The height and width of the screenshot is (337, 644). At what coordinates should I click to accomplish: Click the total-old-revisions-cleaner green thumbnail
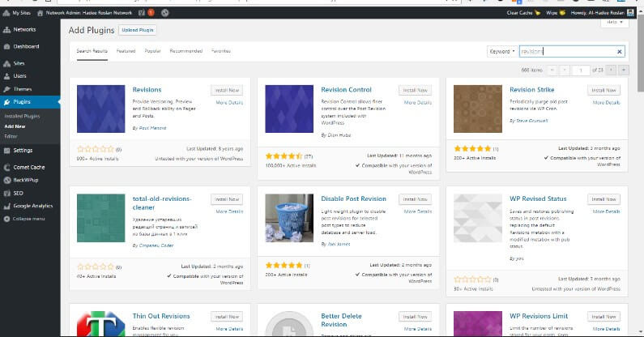(101, 218)
